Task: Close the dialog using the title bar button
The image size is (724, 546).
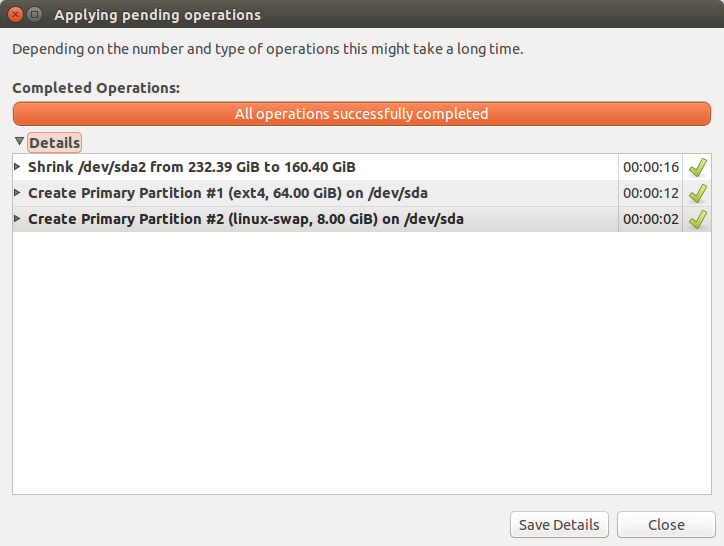Action: pos(14,15)
